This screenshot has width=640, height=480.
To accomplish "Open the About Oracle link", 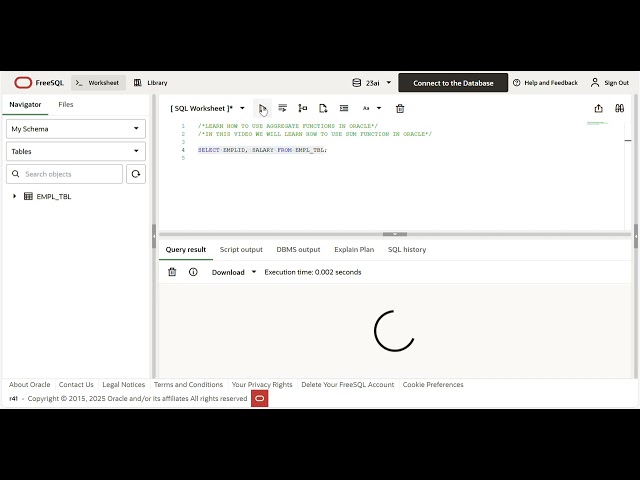I will [x=29, y=384].
